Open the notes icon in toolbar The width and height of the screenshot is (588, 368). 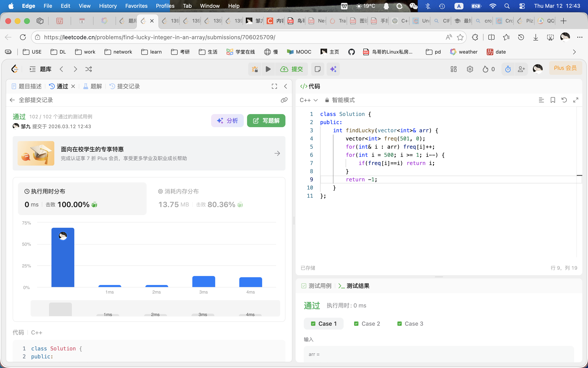317,69
